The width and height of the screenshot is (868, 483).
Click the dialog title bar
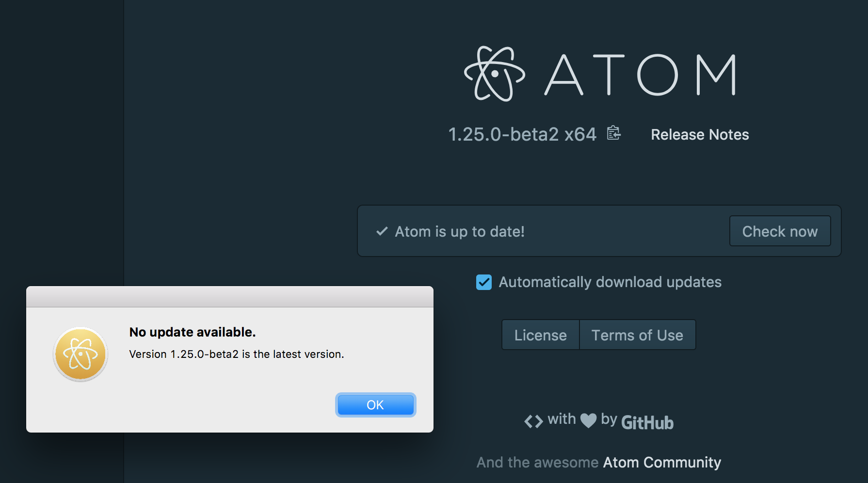click(x=230, y=297)
